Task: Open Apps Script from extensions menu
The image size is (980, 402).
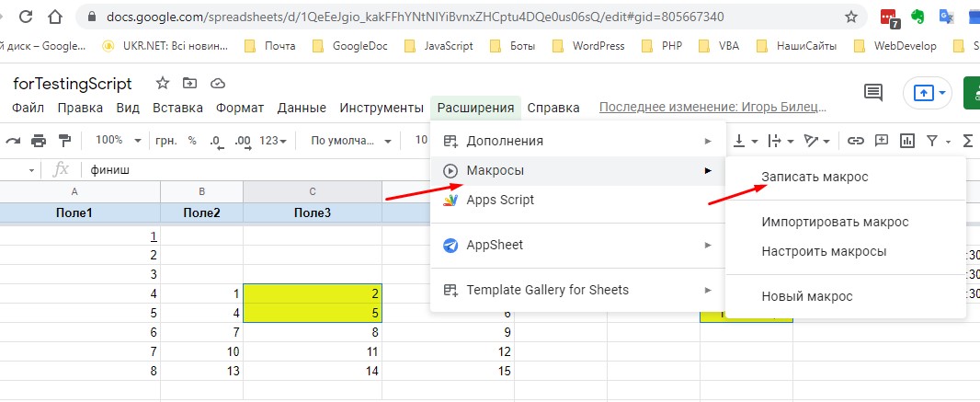Action: tap(499, 200)
